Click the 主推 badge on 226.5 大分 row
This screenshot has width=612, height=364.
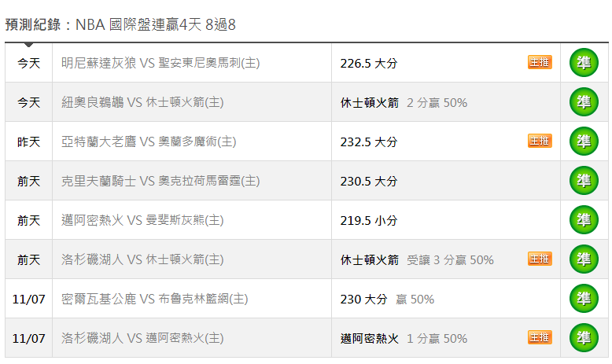pos(540,62)
